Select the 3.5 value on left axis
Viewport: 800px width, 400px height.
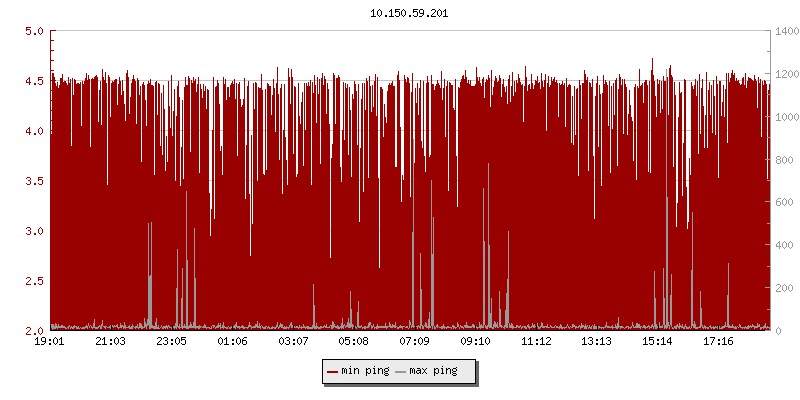(34, 181)
